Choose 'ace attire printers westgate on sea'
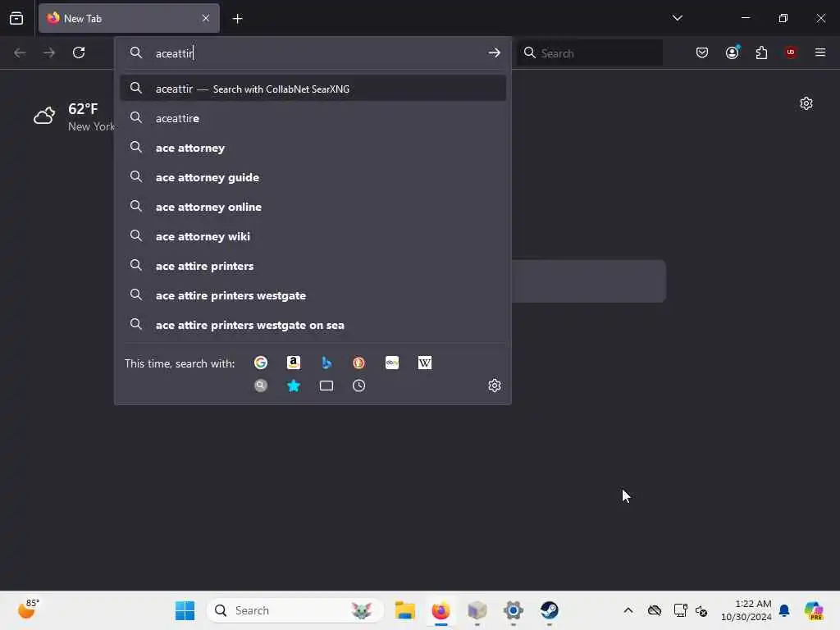Image resolution: width=840 pixels, height=630 pixels. tap(313, 325)
